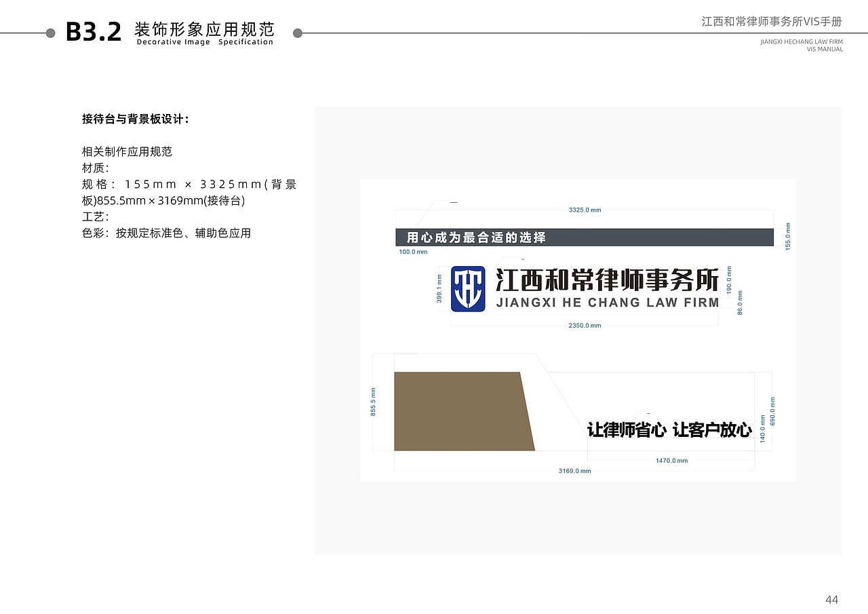
Task: Click the title 装饰形象应用规范
Action: click(204, 29)
